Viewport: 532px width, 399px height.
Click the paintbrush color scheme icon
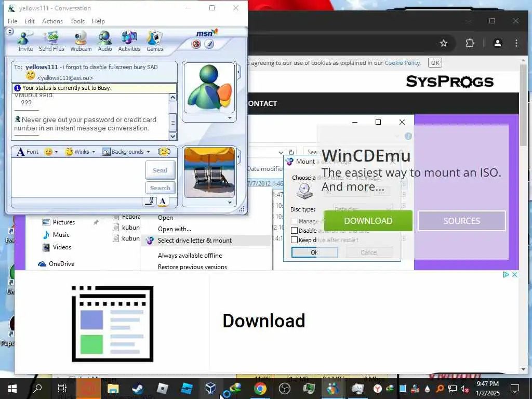209,44
